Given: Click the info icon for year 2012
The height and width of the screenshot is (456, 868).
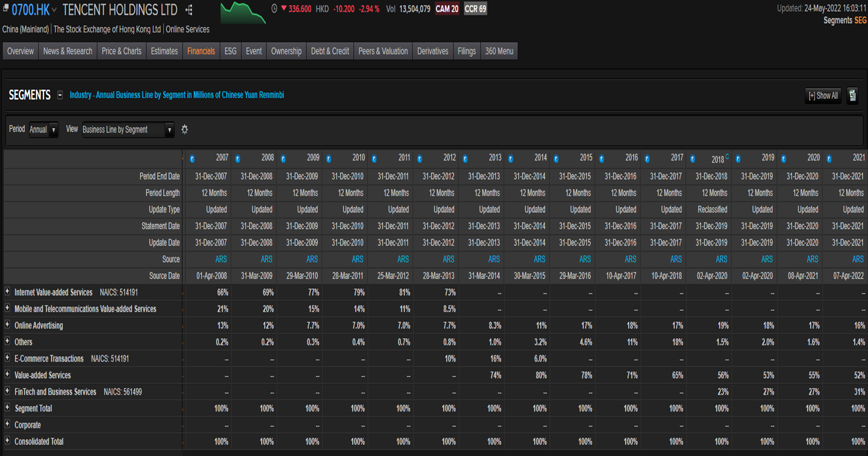Looking at the screenshot, I should tap(420, 159).
